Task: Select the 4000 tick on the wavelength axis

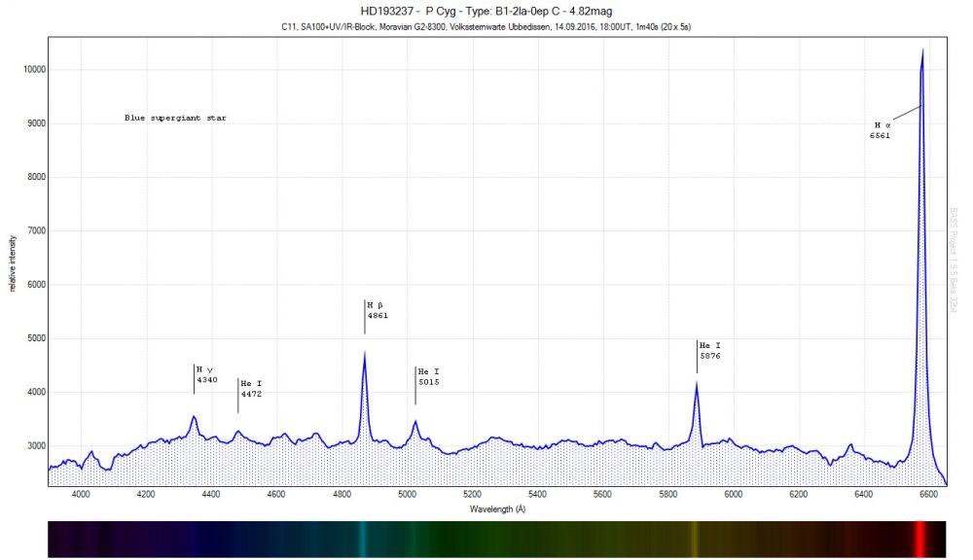Action: (x=81, y=494)
